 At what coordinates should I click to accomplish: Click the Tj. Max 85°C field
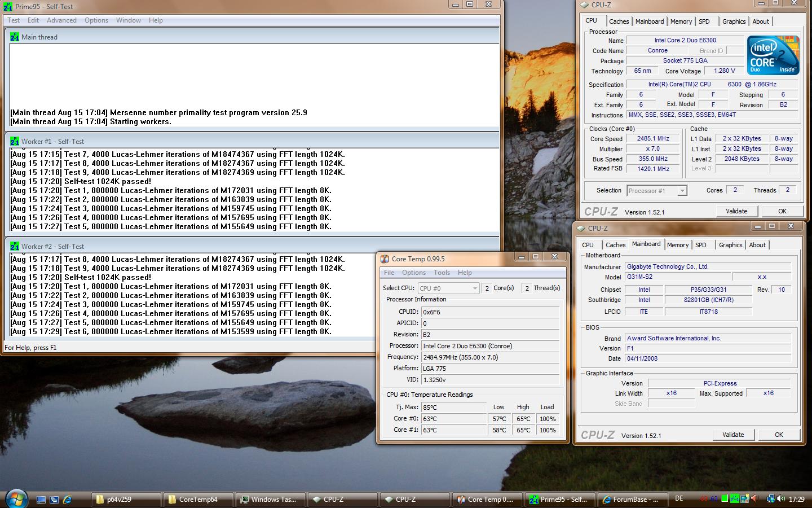click(454, 407)
